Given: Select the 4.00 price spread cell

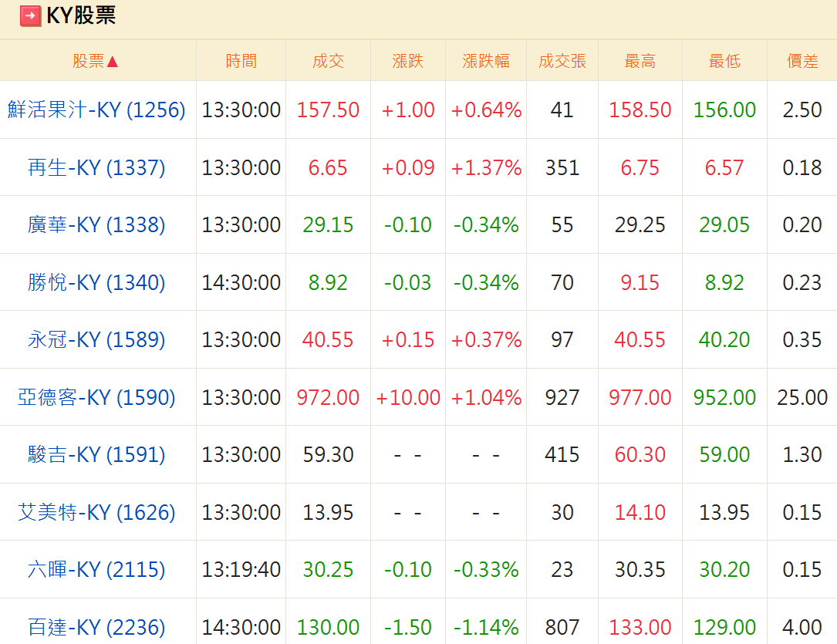Looking at the screenshot, I should (x=802, y=628).
